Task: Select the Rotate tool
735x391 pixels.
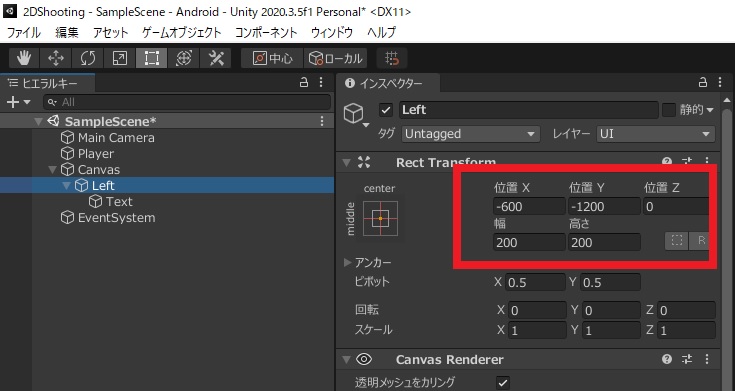Action: click(88, 58)
